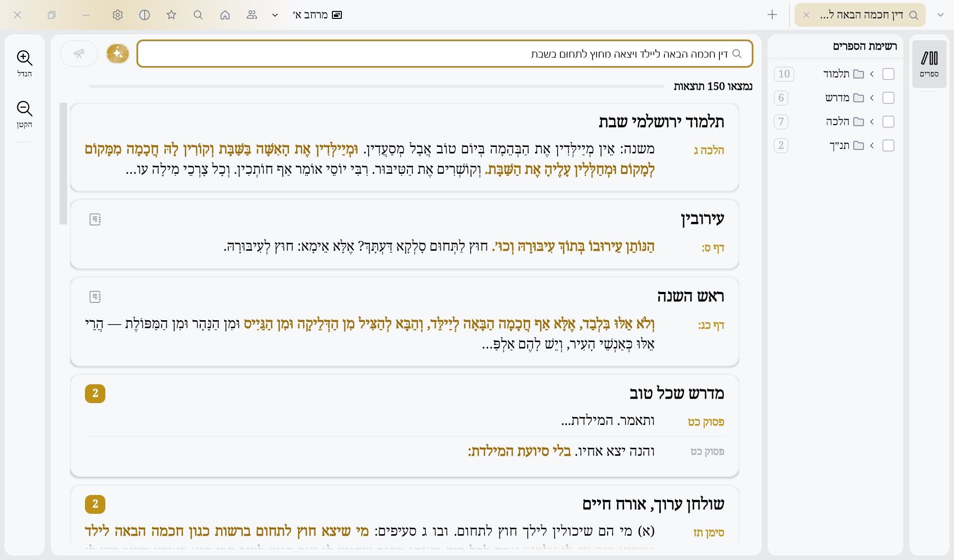Check the תנ"ך category checkbox
Viewport: 954px width, 560px height.
pos(888,145)
